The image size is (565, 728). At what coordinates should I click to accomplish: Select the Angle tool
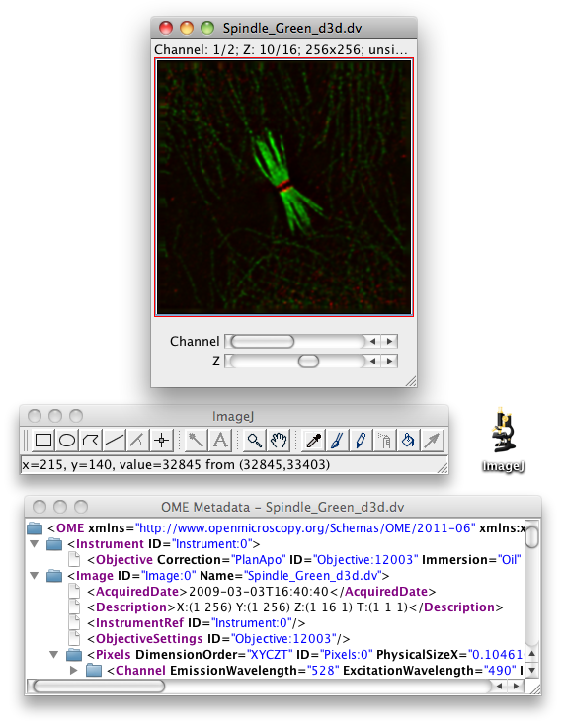(x=138, y=440)
